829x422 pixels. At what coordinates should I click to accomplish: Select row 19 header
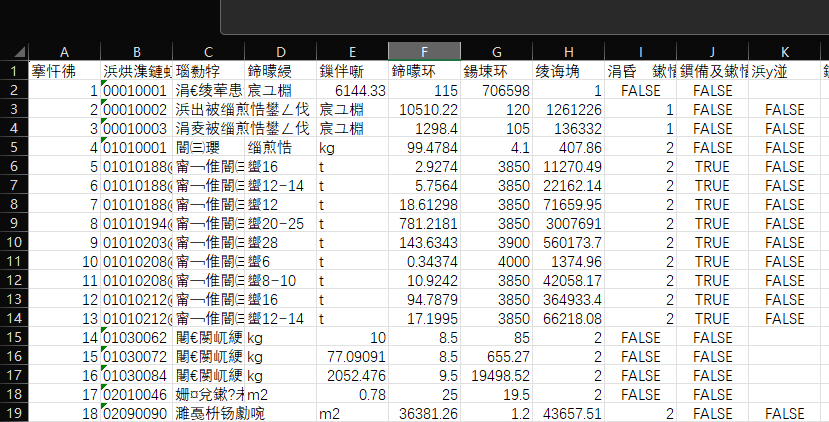pyautogui.click(x=14, y=413)
